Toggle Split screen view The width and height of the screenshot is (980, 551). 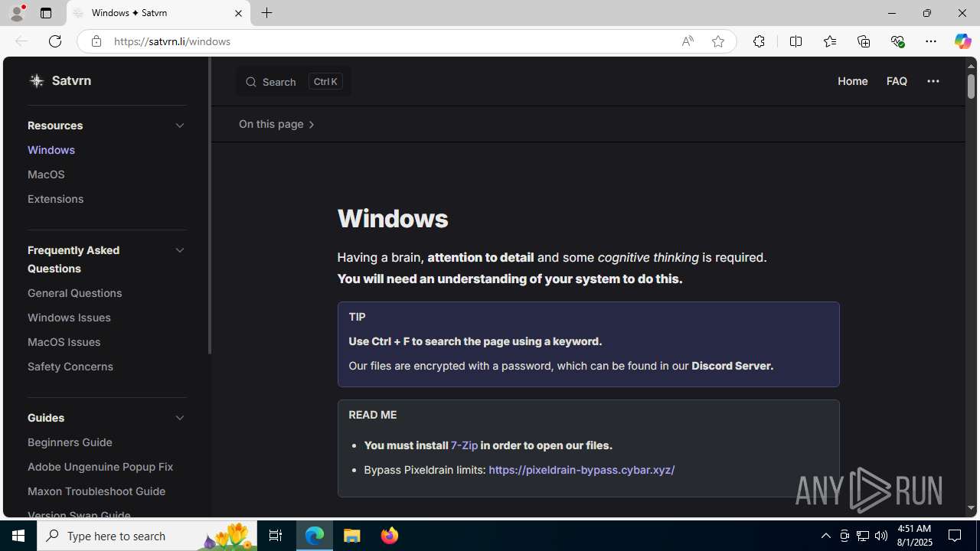tap(795, 41)
